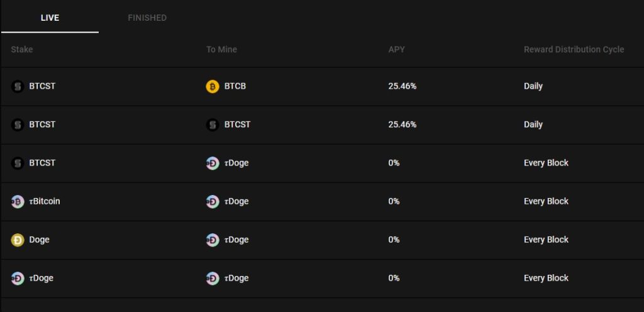Click Every Block in the τDoge stake row
The width and height of the screenshot is (644, 312).
546,278
